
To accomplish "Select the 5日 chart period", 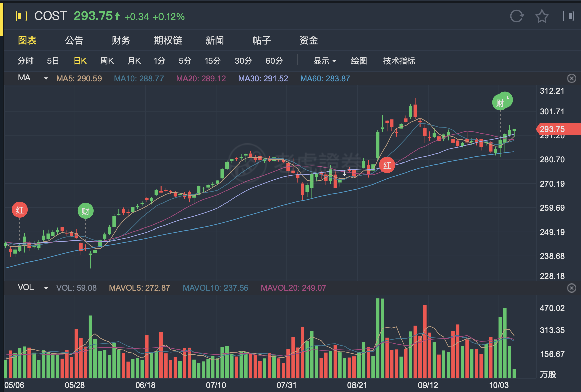I will pos(53,61).
